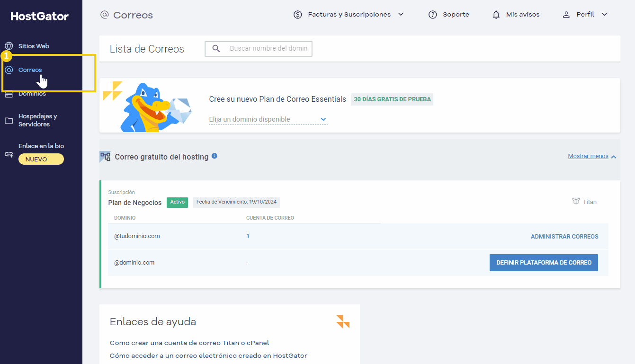Screen dimensions: 635x364
Task: Expand the Elija un dominio disponible selector
Action: click(268, 119)
